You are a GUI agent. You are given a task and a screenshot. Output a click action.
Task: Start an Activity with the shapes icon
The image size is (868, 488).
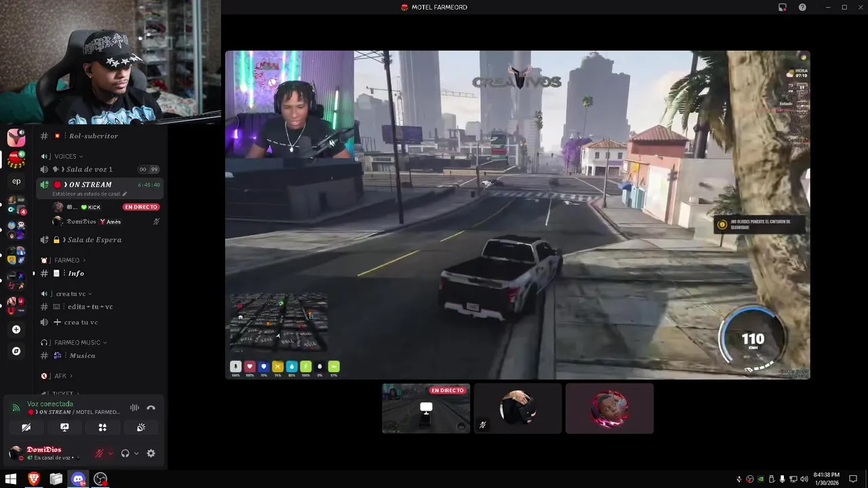coord(102,428)
